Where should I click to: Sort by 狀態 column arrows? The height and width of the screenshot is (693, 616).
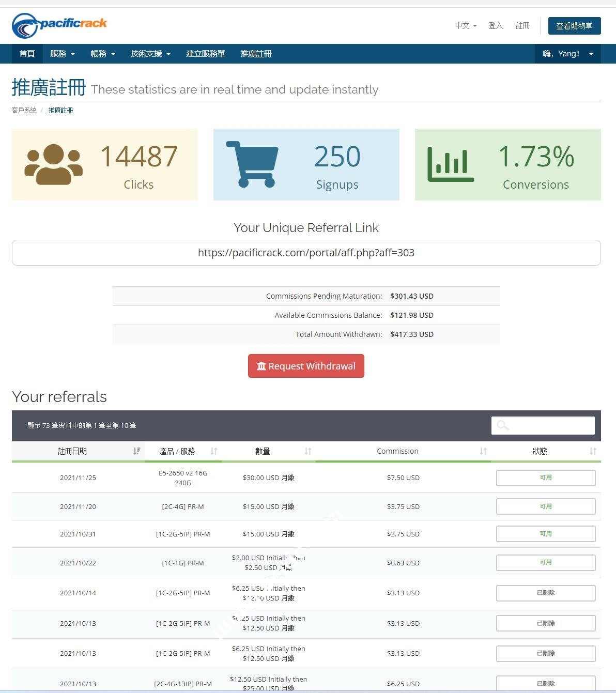coord(593,451)
